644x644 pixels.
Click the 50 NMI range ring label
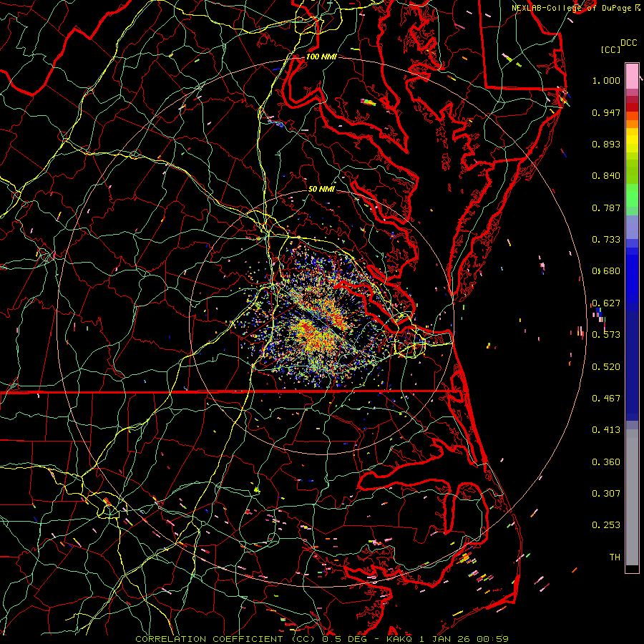coord(321,189)
